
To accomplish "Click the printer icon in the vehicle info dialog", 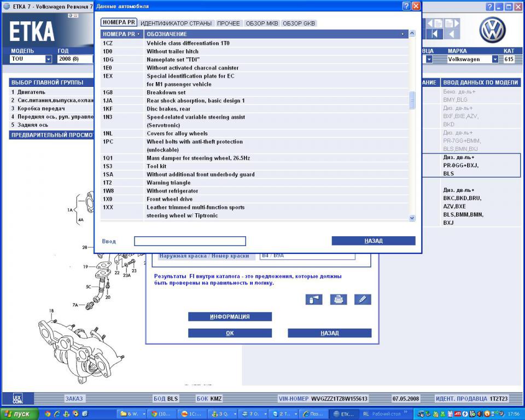I will pos(338,299).
